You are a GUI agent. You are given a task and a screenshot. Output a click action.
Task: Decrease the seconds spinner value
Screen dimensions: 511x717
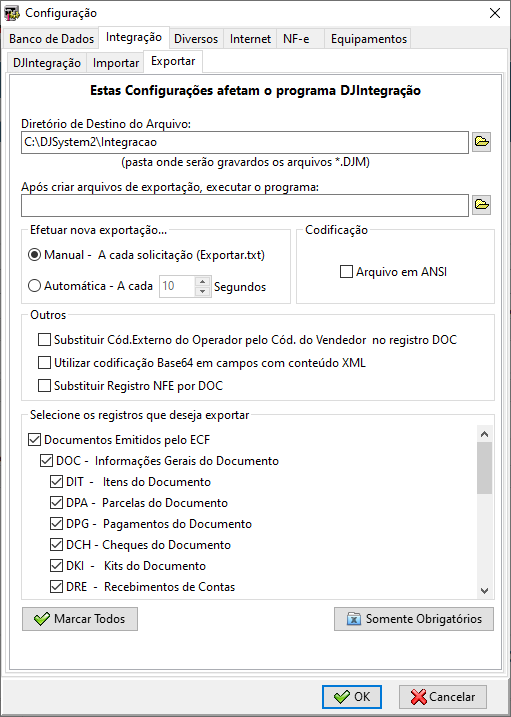tap(202, 292)
